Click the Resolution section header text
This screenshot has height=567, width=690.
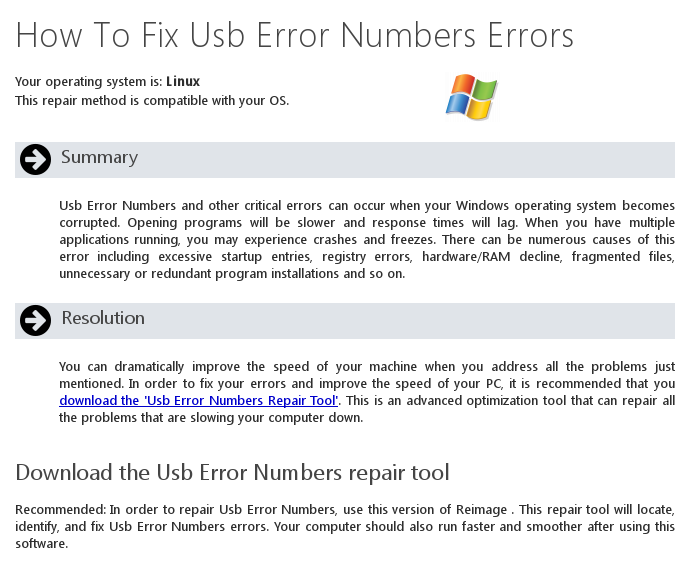(x=103, y=318)
